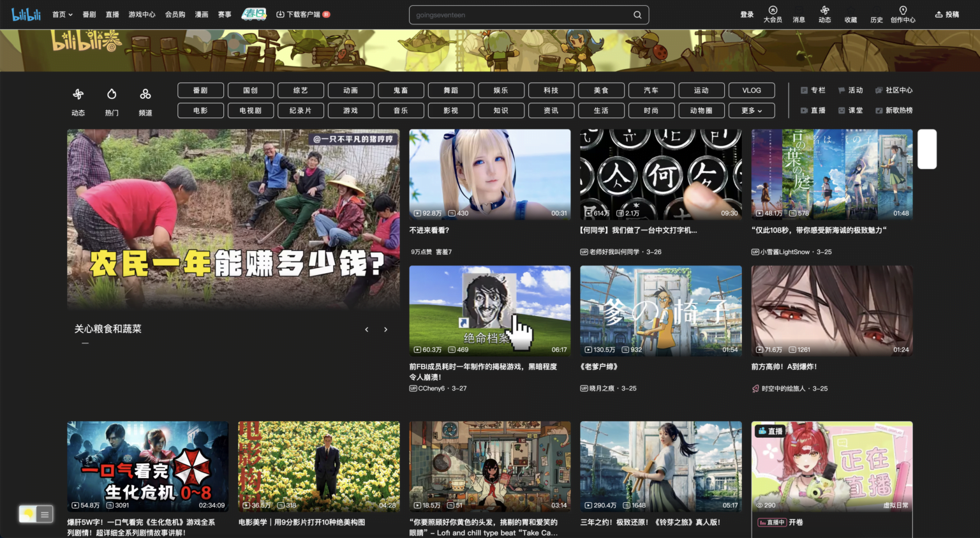
Task: Click the 投稿 upload button
Action: pyautogui.click(x=947, y=14)
